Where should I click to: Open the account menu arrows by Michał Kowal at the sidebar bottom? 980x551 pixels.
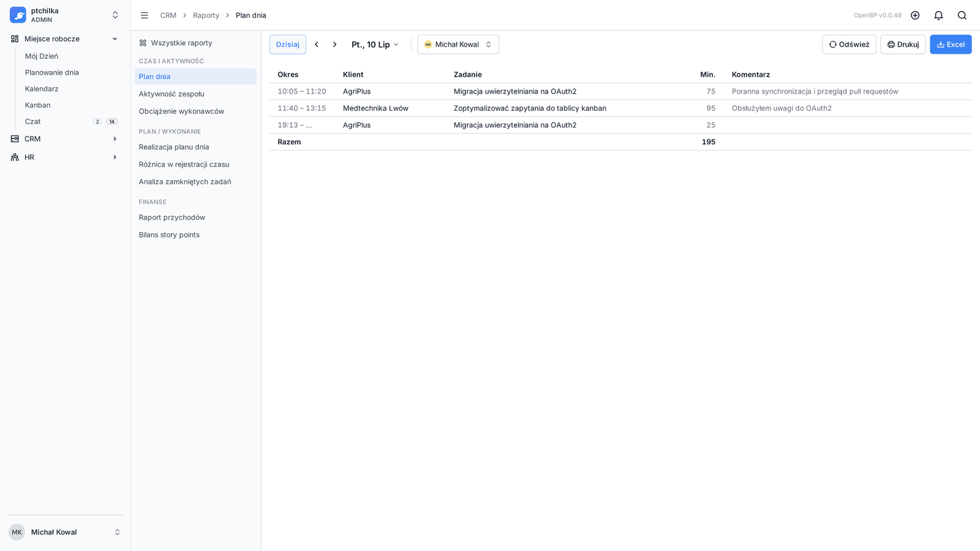(117, 532)
